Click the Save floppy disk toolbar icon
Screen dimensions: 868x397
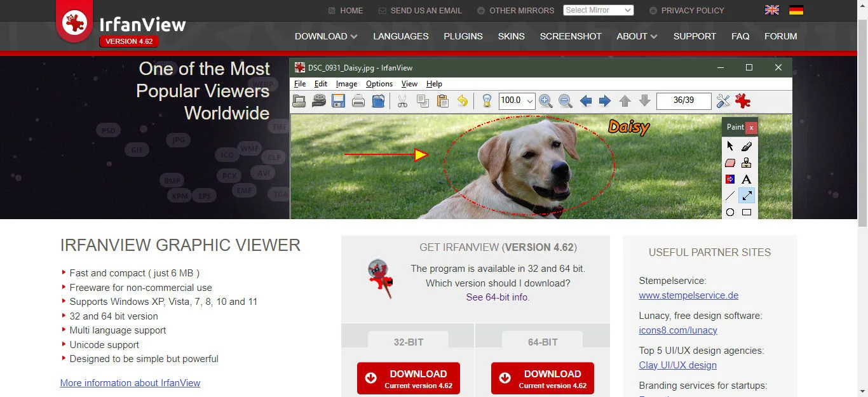[x=338, y=100]
